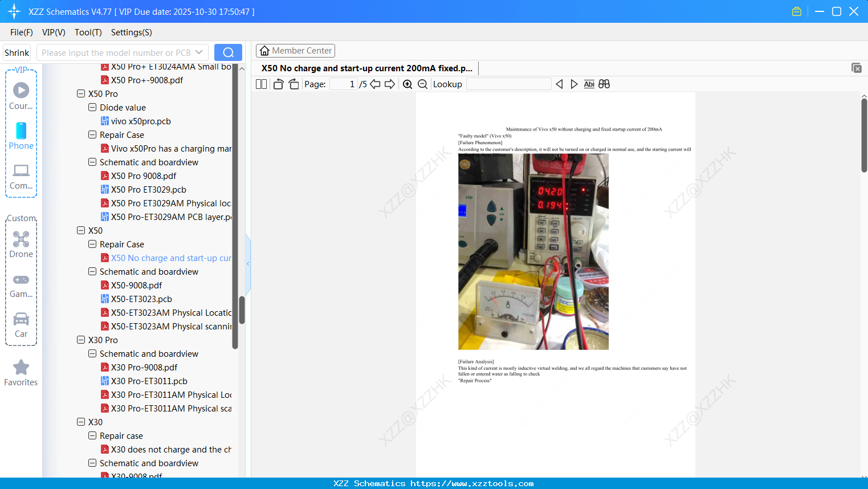868x489 pixels.
Task: Open the Drone category
Action: tap(21, 244)
